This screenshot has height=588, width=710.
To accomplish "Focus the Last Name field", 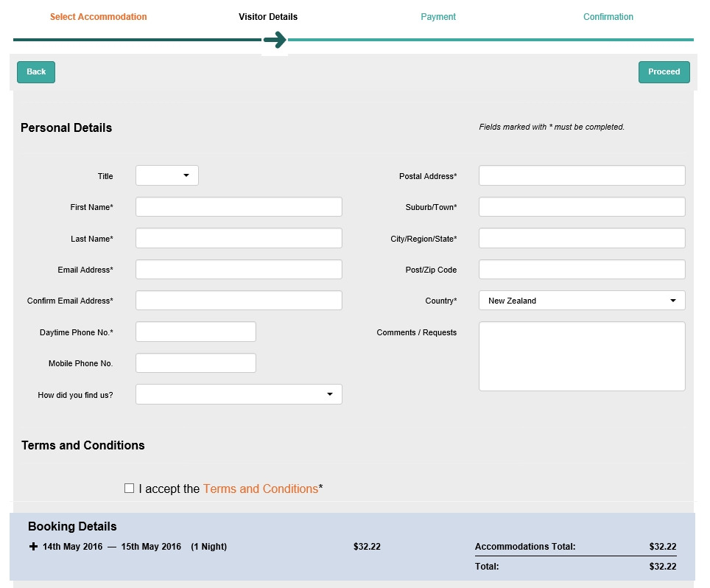I will (239, 238).
